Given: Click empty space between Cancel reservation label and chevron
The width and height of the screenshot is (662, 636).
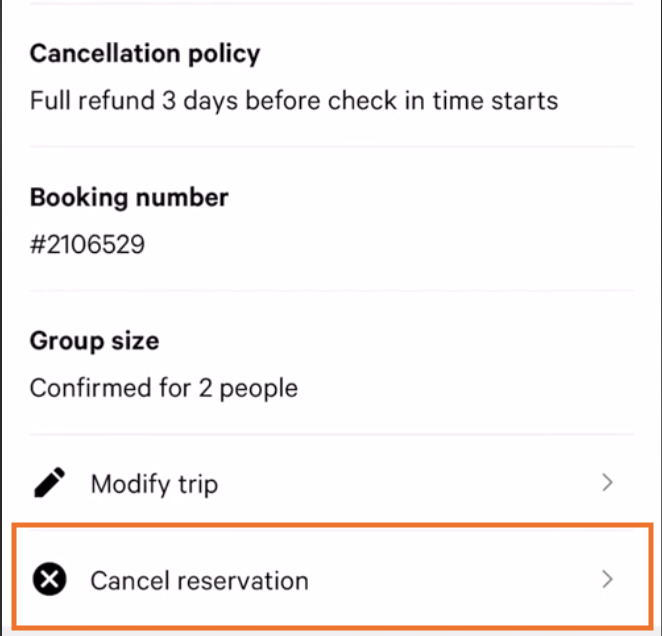Looking at the screenshot, I should (x=454, y=579).
